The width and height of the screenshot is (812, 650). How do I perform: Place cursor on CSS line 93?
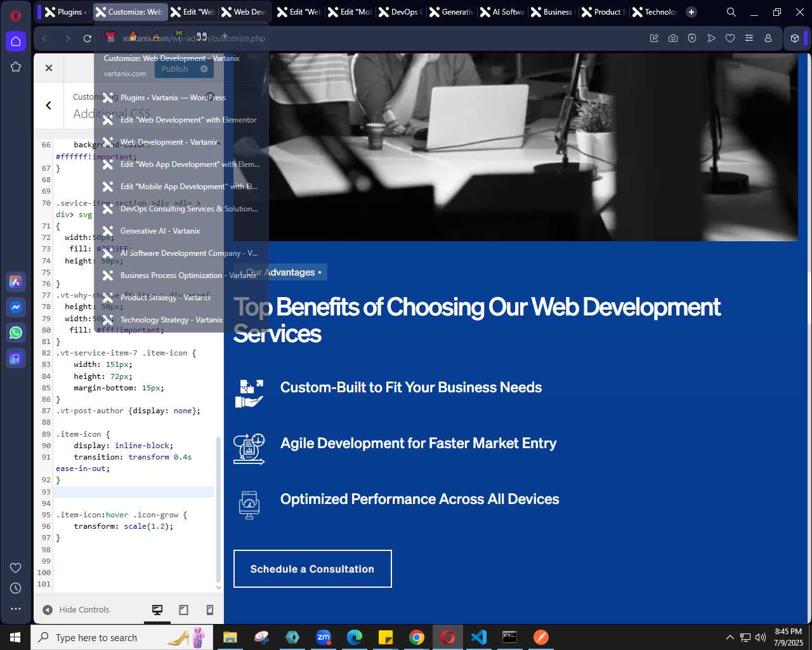point(133,492)
